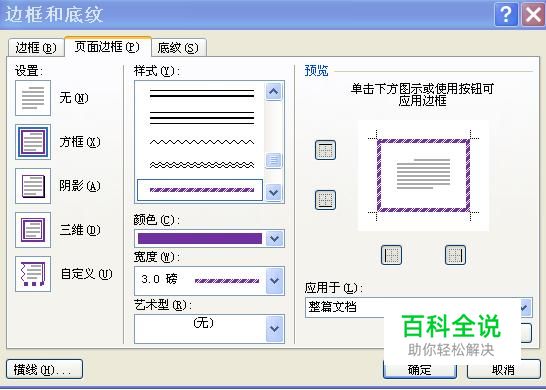The height and width of the screenshot is (390, 546).
Task: Select the thick-thin double line style
Action: tap(202, 93)
